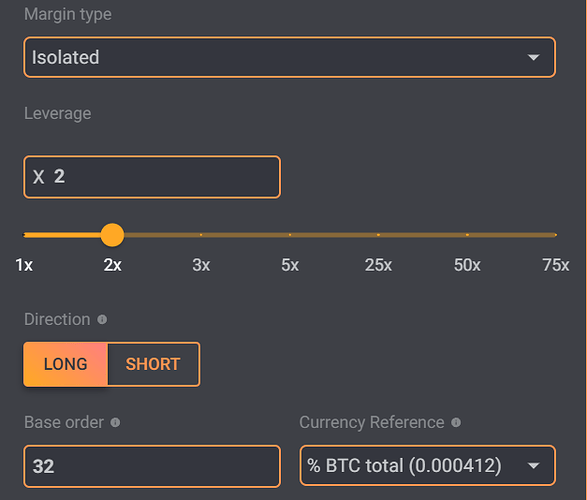Open the % BTC total currency dropdown
Screen dimensions: 587x500
coord(428,466)
